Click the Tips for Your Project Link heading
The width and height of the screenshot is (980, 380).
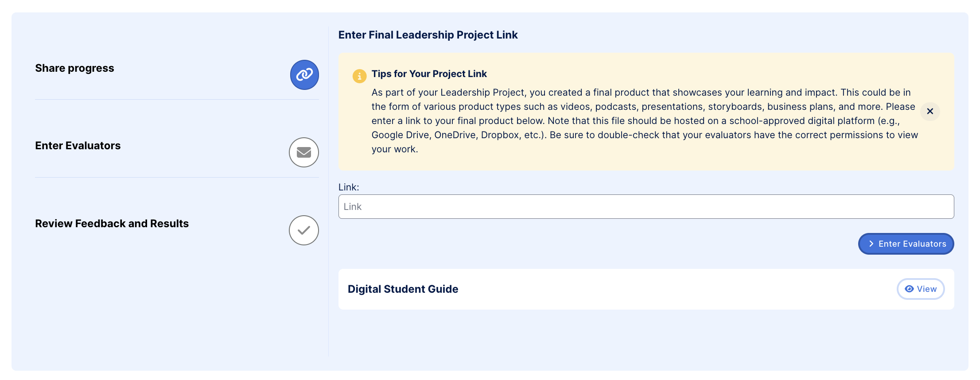pyautogui.click(x=429, y=74)
